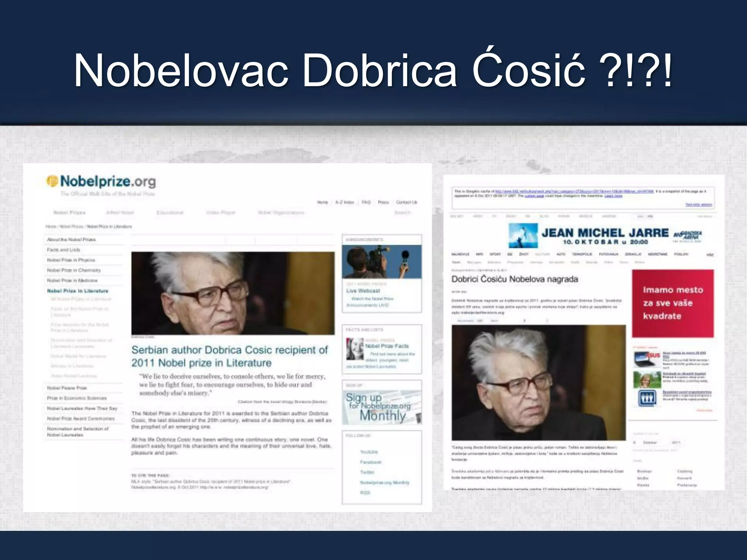
Task: Click the Dobrici Ćosiću Nobelova nagrada headline
Action: (x=515, y=279)
